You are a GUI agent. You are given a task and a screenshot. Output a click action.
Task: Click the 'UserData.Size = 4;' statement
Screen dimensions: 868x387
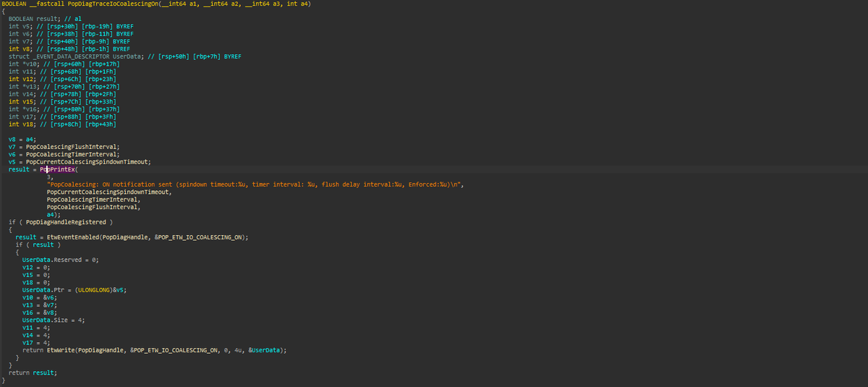[54, 319]
